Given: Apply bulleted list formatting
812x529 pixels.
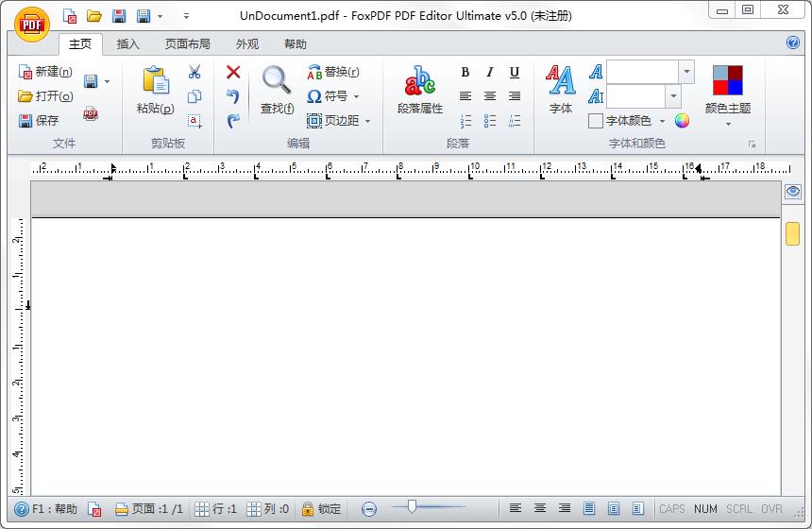Looking at the screenshot, I should point(490,121).
